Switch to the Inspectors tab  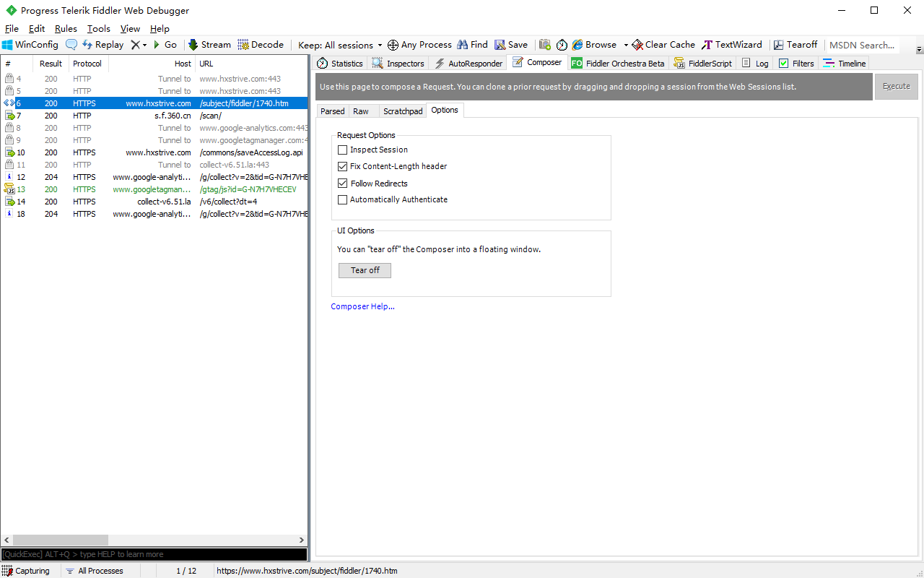(x=398, y=64)
